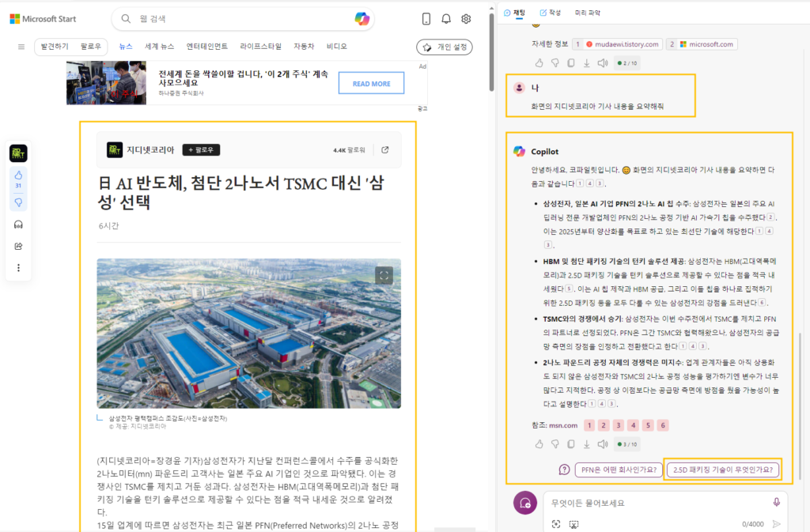Share the article via sidebar share icon

click(19, 246)
